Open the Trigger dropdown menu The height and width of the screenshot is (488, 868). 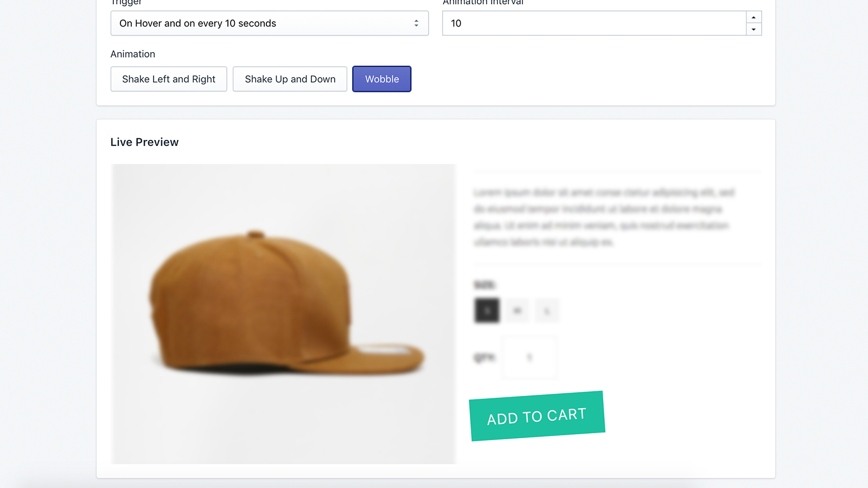coord(270,23)
